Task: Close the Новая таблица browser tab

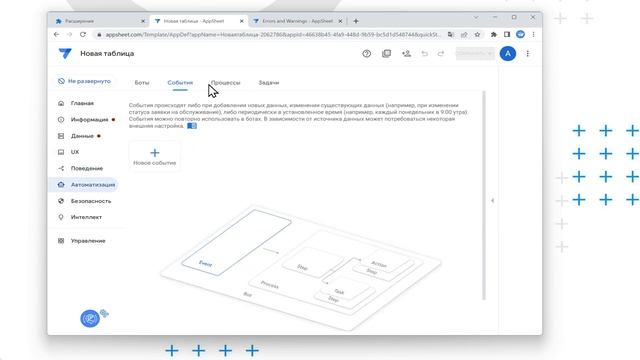Action: coord(242,21)
